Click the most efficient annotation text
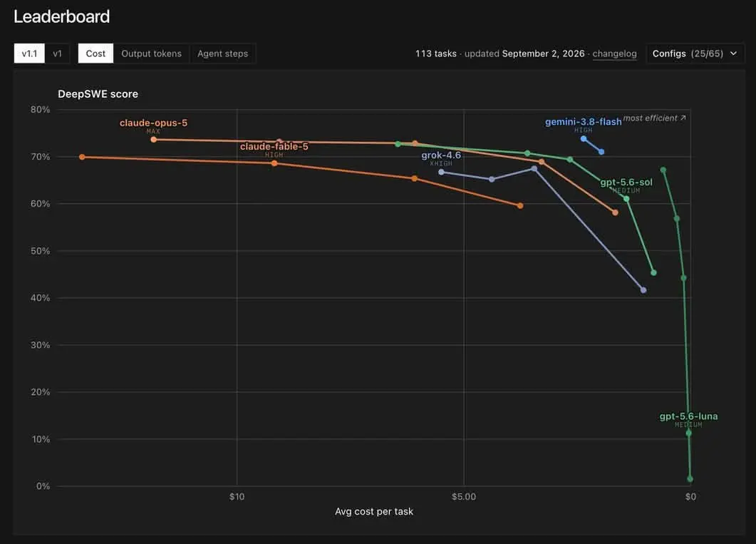Viewport: 756px width, 544px height. coord(654,118)
